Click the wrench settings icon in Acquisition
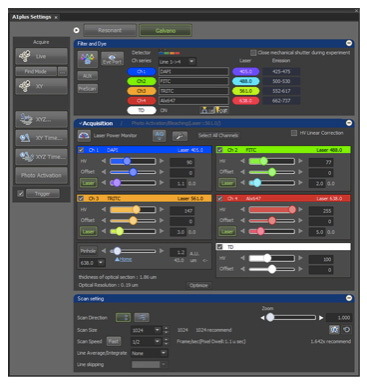The height and width of the screenshot is (384, 367). click(x=180, y=136)
